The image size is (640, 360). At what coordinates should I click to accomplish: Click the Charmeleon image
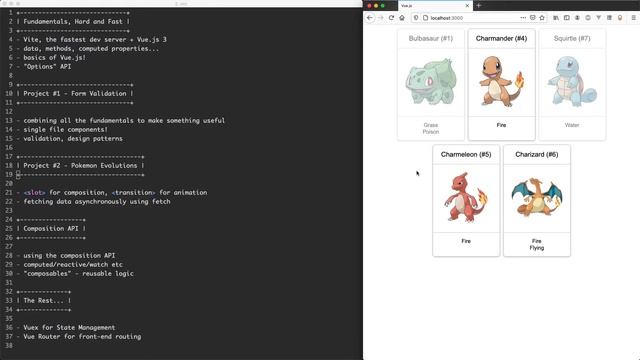coord(466,198)
